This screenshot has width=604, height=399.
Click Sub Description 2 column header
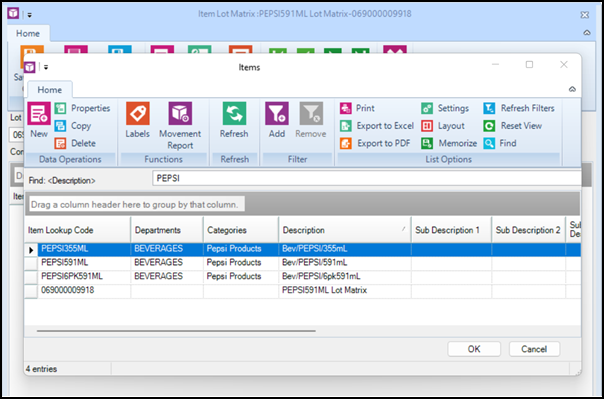coord(528,230)
